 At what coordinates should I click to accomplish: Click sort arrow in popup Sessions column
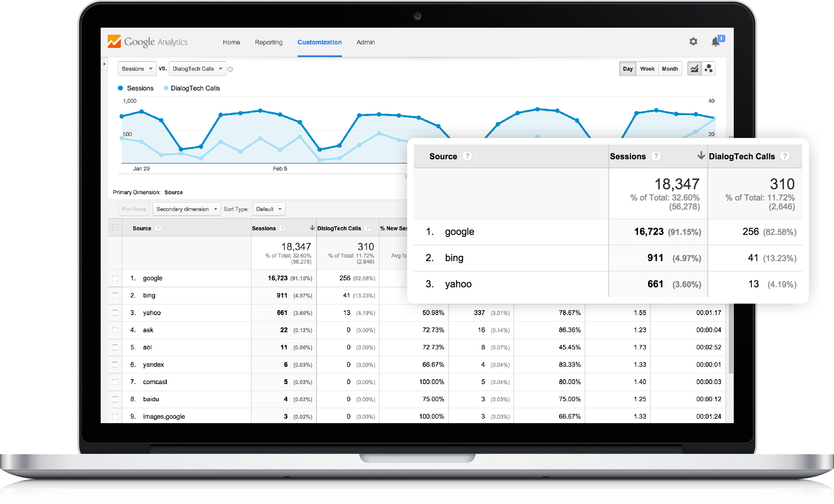click(701, 156)
